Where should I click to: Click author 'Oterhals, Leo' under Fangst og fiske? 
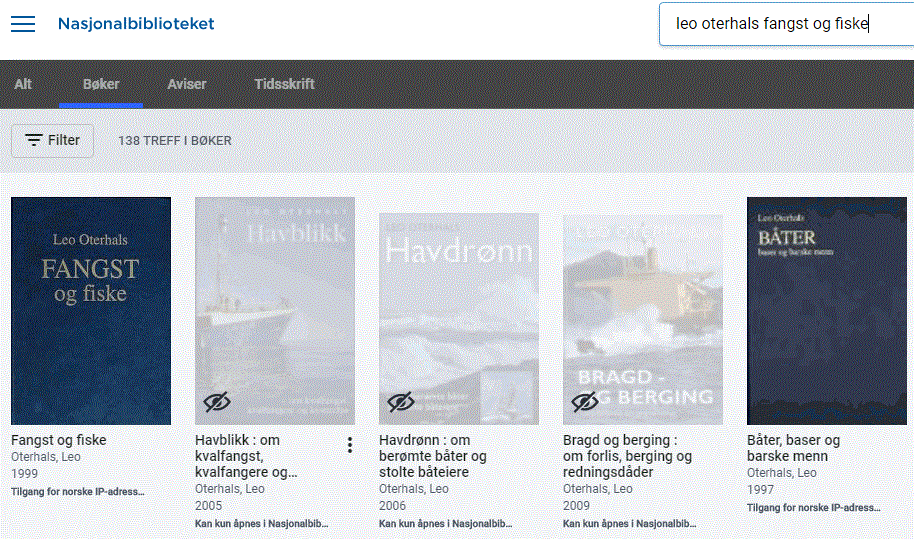pos(46,457)
